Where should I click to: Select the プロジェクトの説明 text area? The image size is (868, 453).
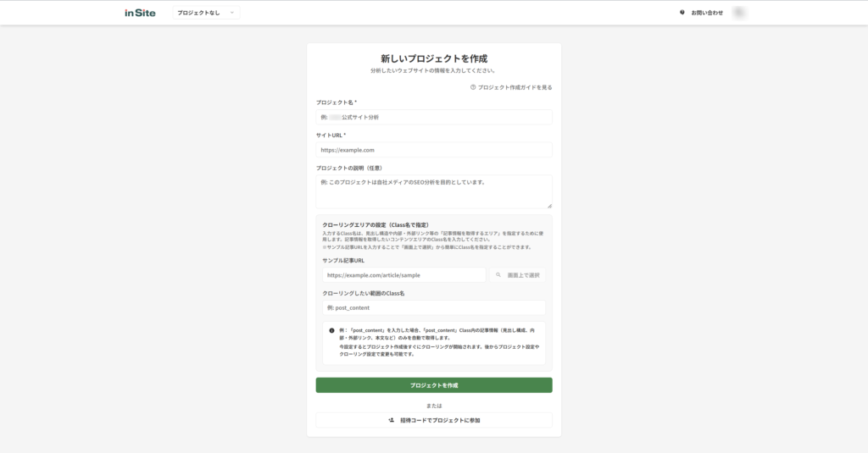(x=434, y=191)
